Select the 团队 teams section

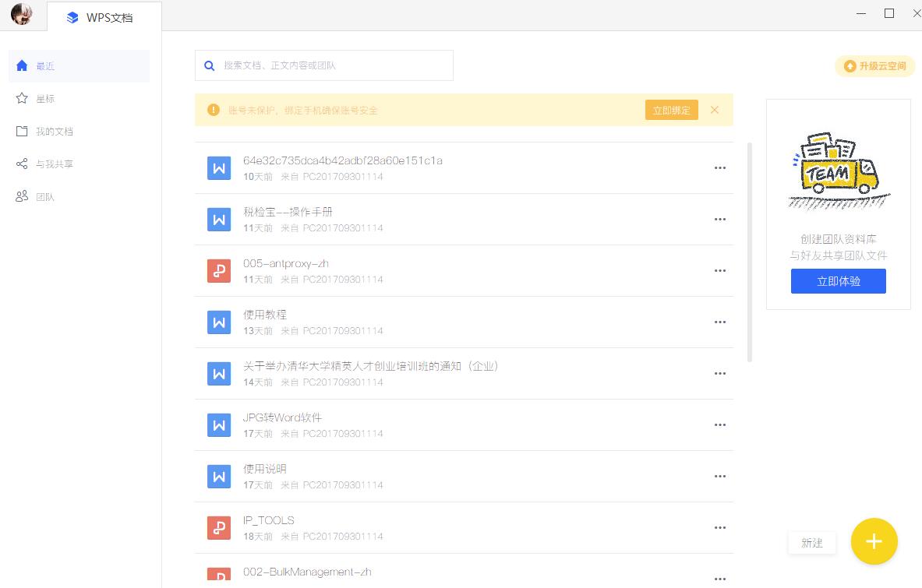[45, 196]
